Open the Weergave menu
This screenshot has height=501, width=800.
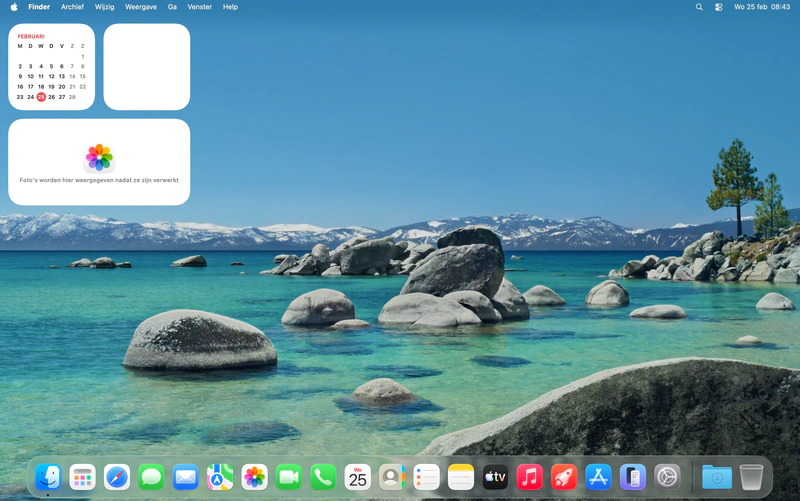point(141,7)
